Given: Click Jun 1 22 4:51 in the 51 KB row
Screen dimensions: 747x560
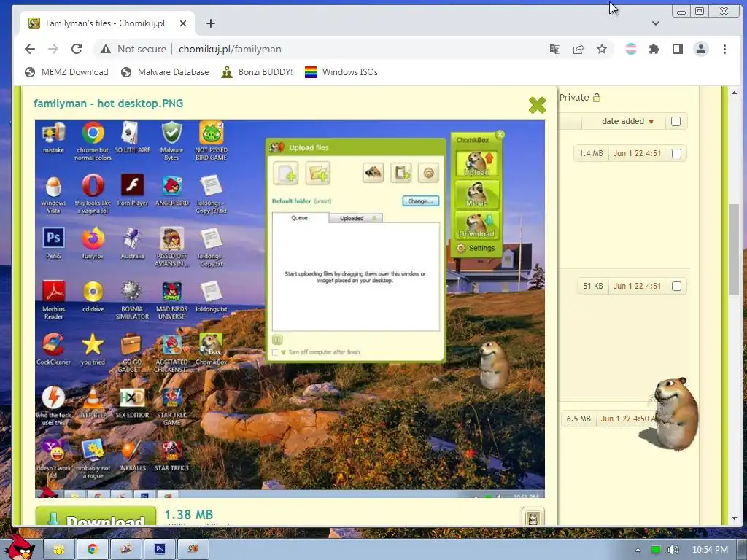Looking at the screenshot, I should (637, 286).
